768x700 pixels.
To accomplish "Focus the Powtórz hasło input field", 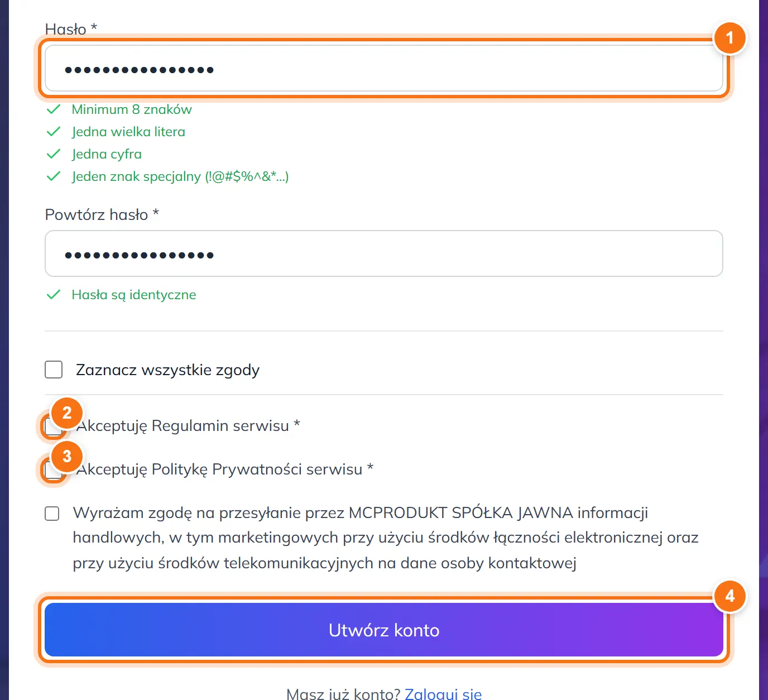I will click(384, 253).
